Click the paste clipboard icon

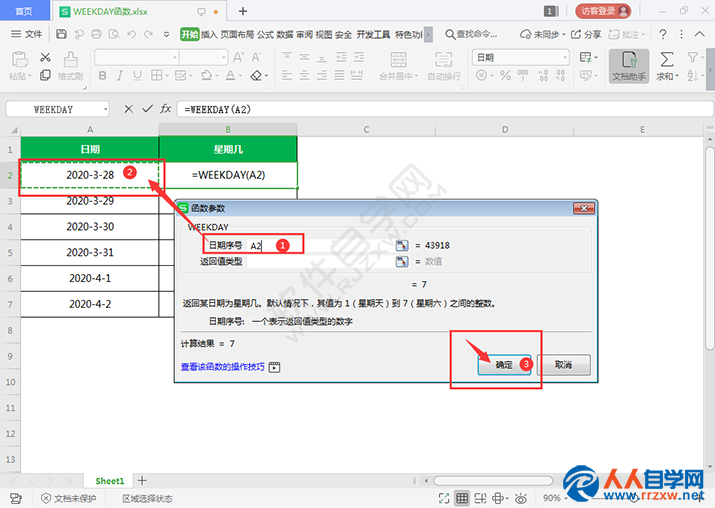pos(20,59)
